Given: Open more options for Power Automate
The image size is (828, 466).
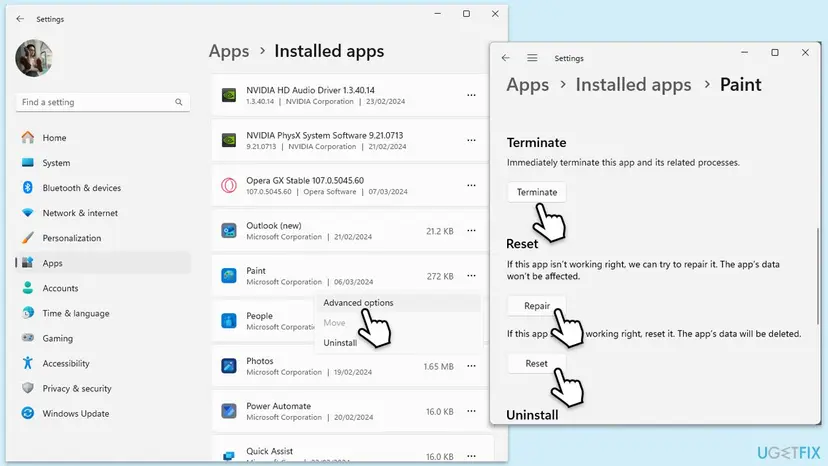Looking at the screenshot, I should (x=471, y=411).
